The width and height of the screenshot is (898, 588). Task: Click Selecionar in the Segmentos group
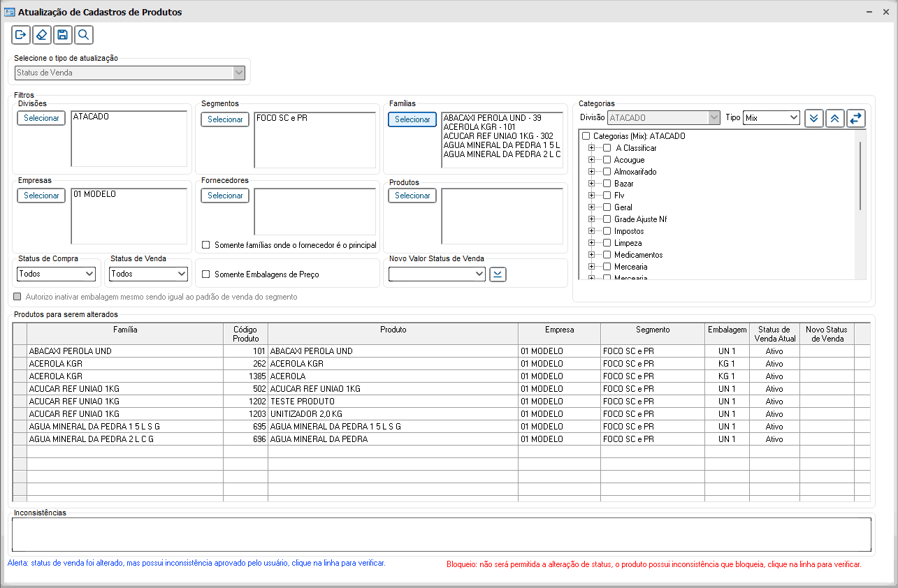225,119
